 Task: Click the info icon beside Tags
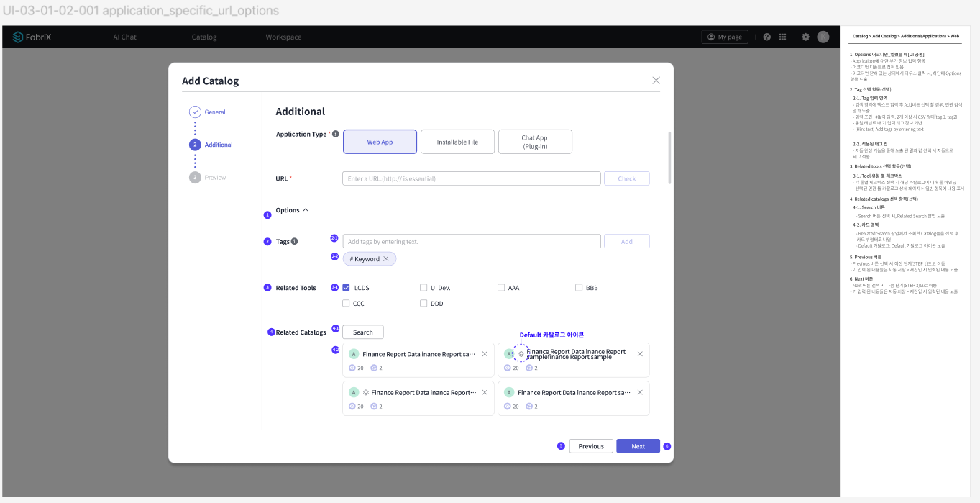[294, 241]
